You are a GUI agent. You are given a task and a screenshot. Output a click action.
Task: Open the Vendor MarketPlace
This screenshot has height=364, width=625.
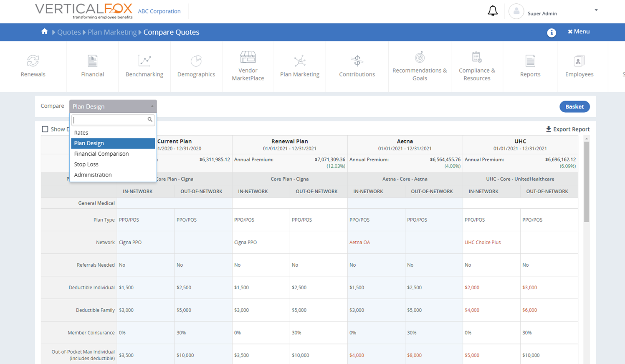click(248, 65)
